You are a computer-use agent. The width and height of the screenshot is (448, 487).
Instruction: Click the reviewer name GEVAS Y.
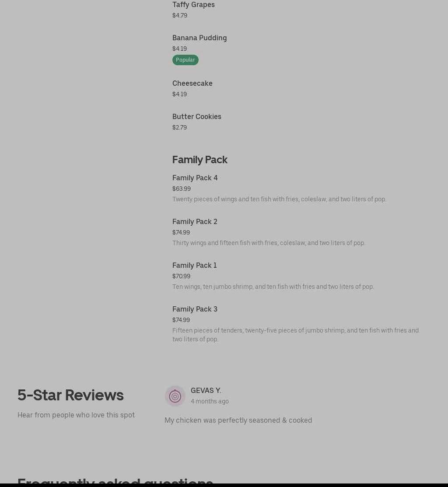(206, 391)
